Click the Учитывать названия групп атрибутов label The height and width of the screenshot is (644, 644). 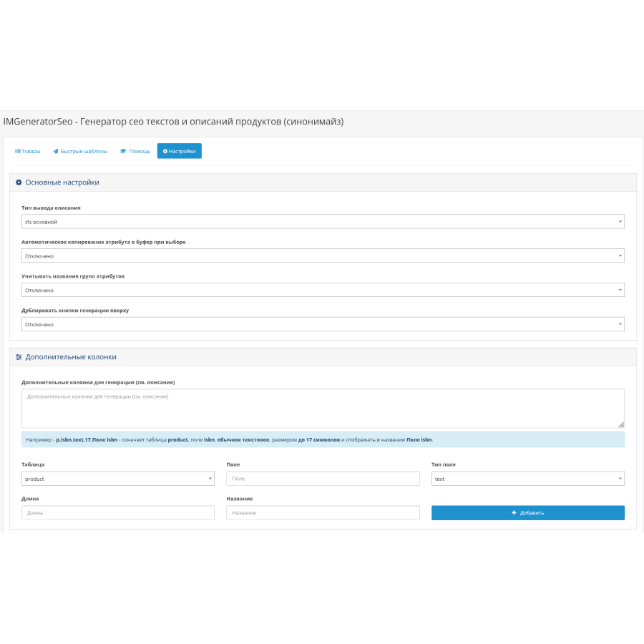tap(73, 276)
